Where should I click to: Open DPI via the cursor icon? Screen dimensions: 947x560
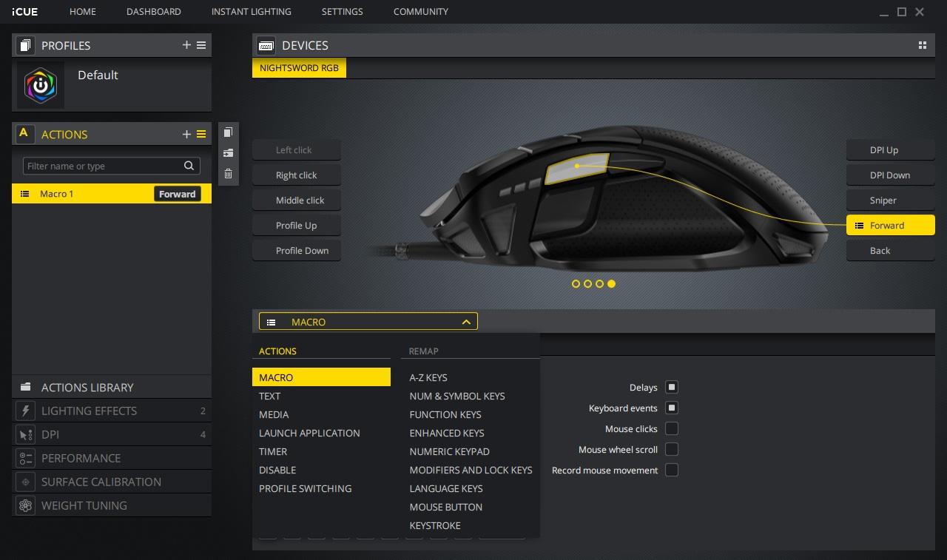[x=26, y=434]
